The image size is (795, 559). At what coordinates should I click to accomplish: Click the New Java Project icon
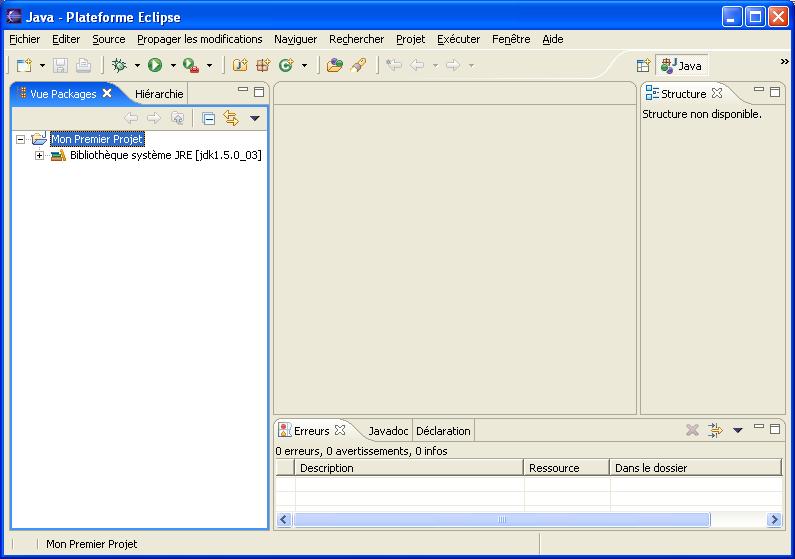pos(240,65)
